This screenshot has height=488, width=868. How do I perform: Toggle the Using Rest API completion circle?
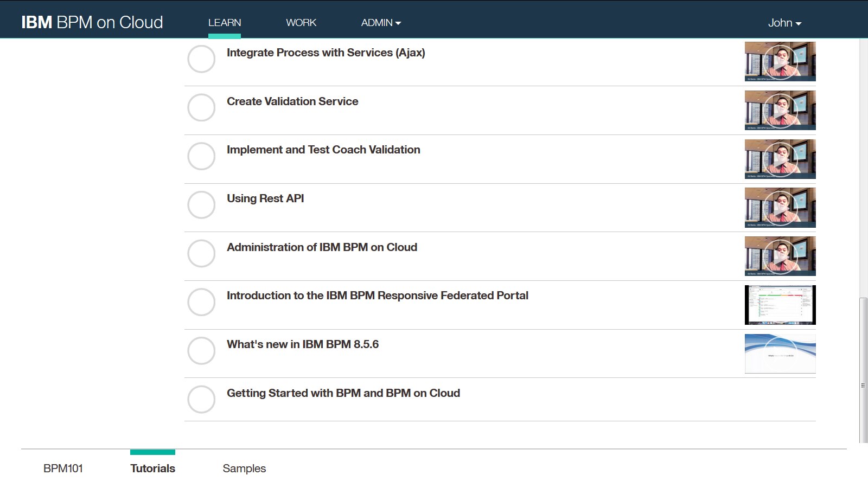201,204
